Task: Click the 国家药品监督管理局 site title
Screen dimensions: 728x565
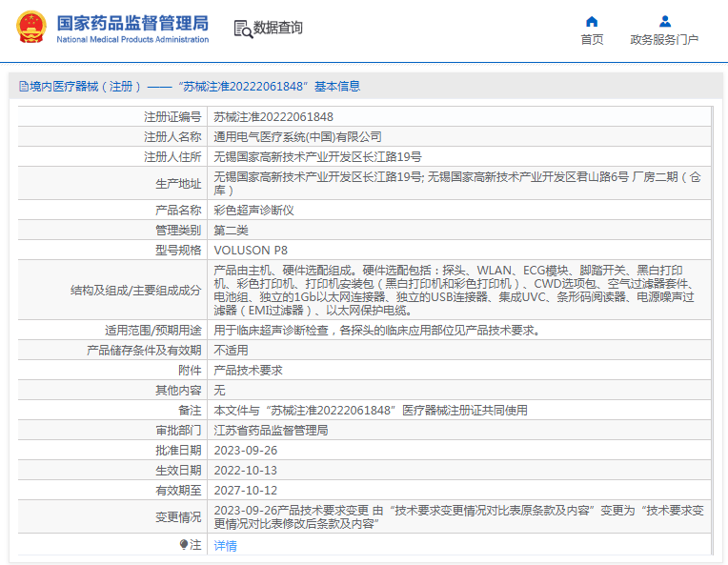Action: tap(132, 23)
